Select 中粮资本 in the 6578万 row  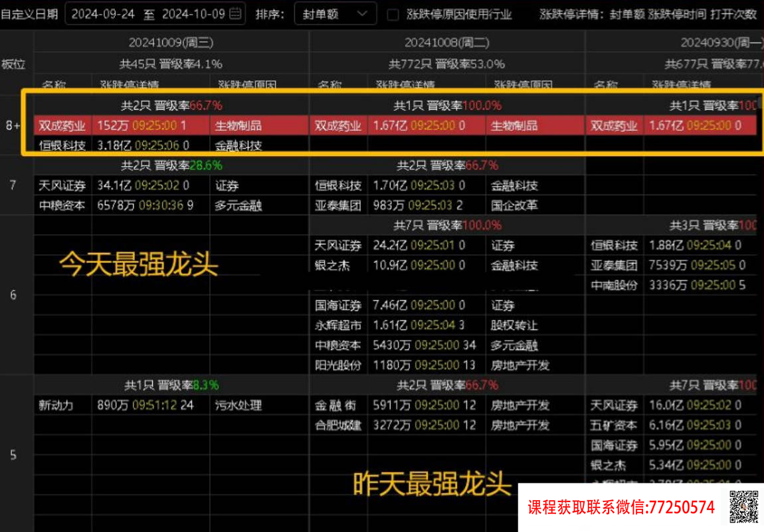(62, 206)
